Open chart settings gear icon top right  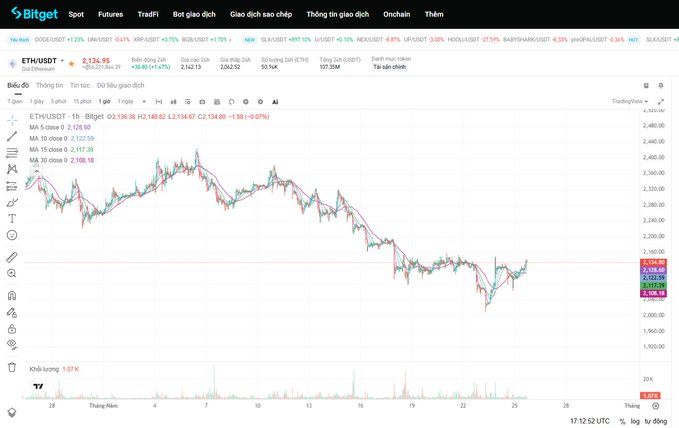(x=661, y=85)
